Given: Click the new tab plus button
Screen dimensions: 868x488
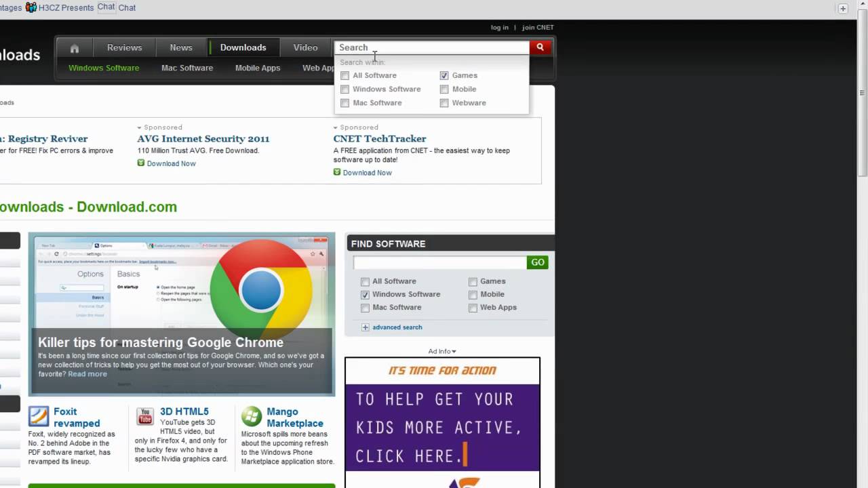Looking at the screenshot, I should (843, 9).
